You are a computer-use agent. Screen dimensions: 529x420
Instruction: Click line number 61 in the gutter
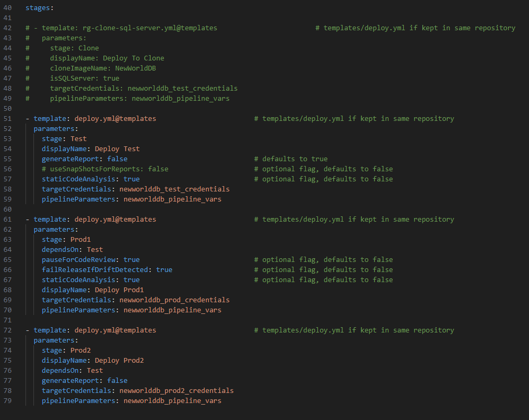[7, 220]
